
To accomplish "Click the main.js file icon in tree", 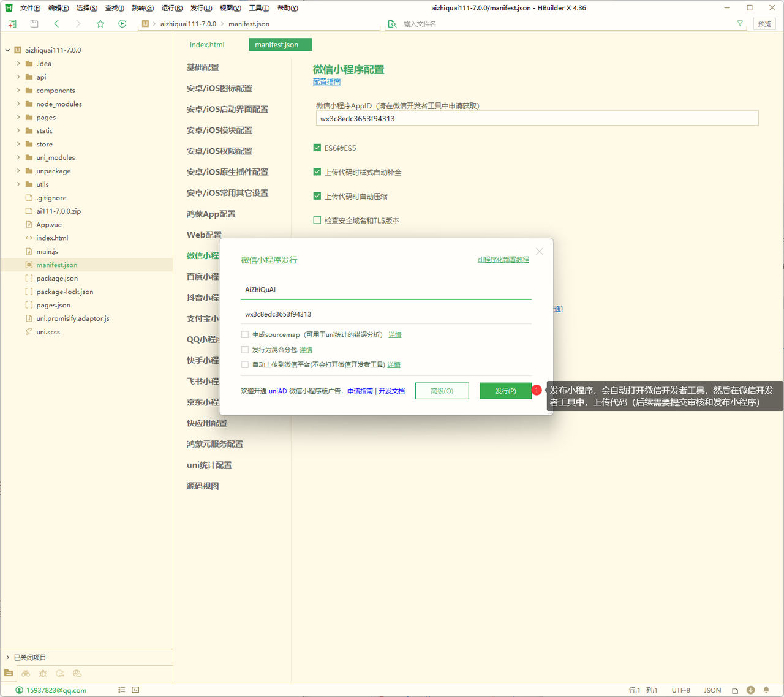I will coord(29,252).
